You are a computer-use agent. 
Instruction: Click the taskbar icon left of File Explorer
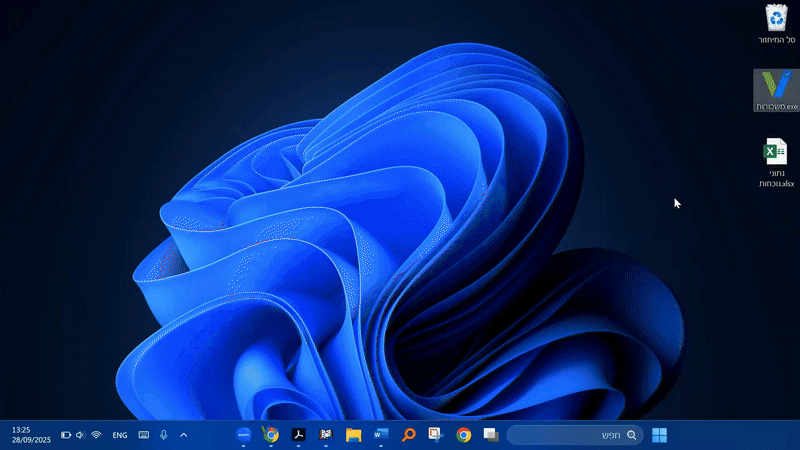tap(325, 435)
